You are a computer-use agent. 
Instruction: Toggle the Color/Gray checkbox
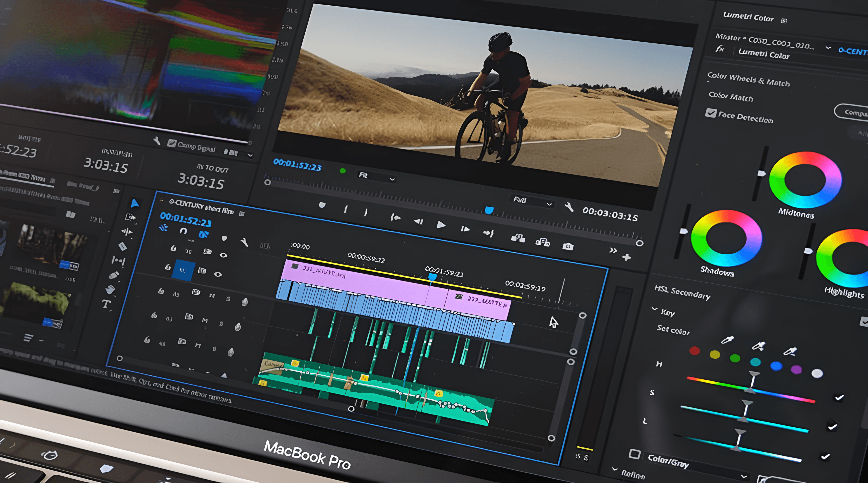point(634,454)
